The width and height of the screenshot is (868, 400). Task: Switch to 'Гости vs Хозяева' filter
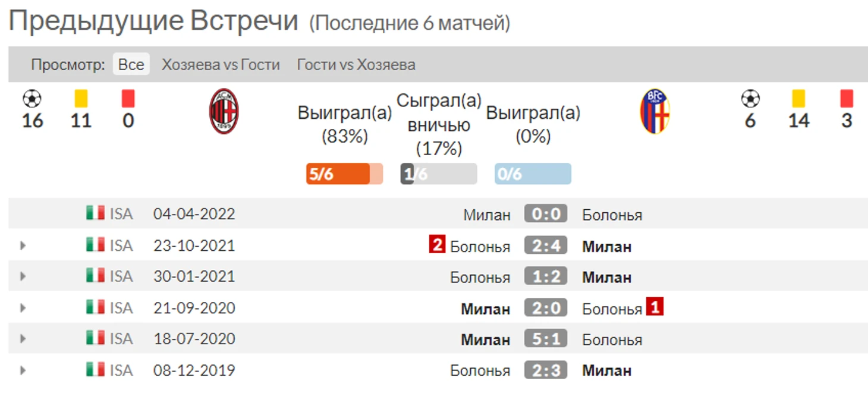356,65
